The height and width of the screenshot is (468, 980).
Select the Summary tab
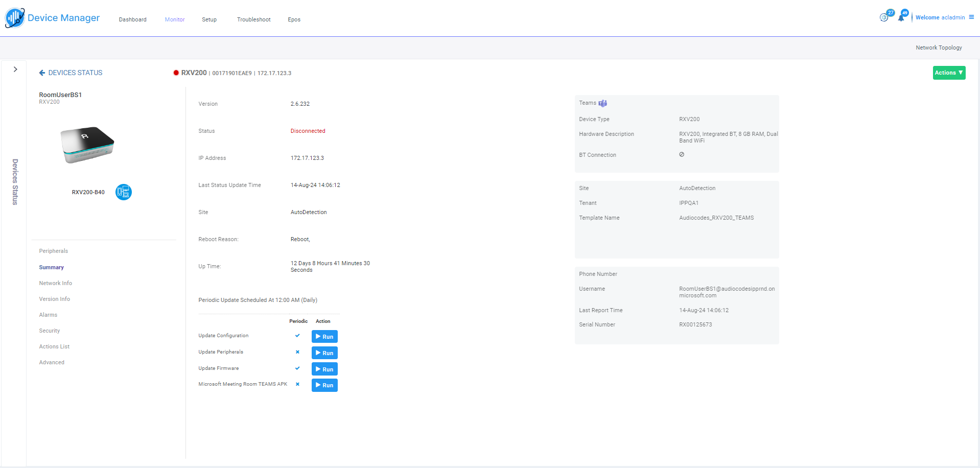[52, 267]
